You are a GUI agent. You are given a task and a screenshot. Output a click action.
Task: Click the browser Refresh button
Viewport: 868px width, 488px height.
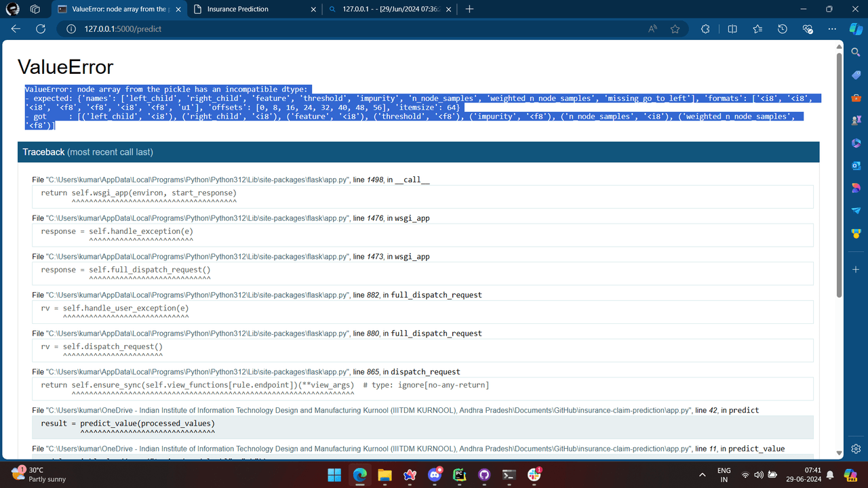[41, 29]
